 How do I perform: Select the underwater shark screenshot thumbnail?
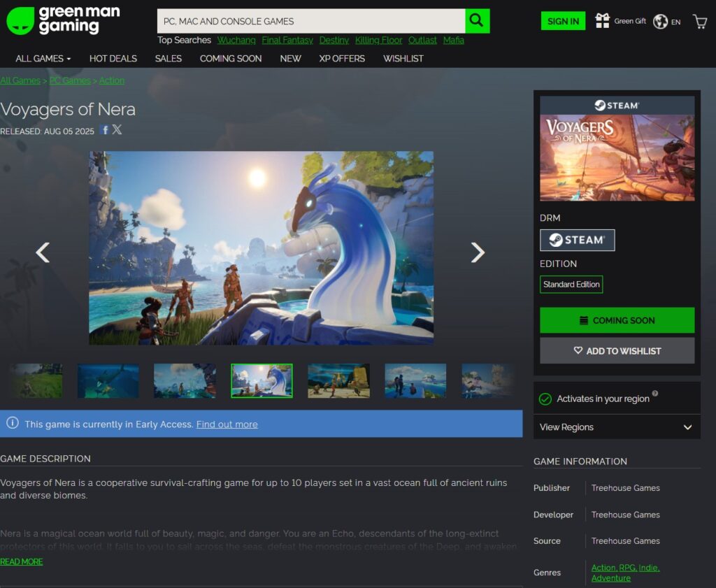pos(108,381)
